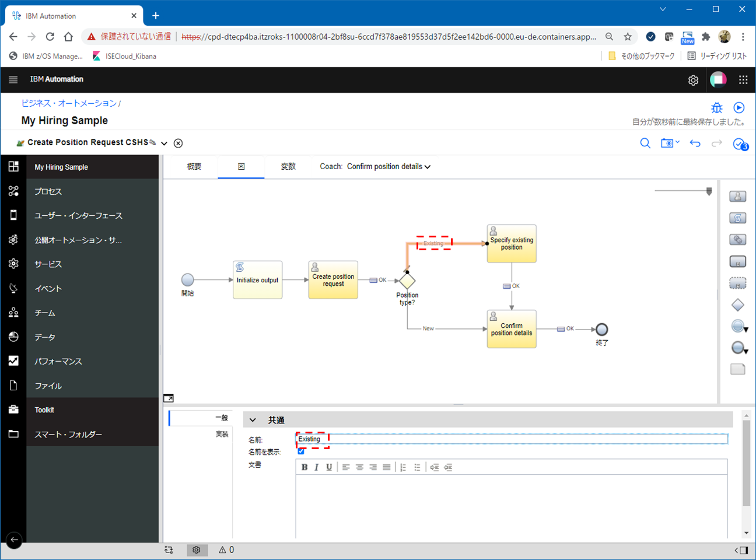Switch to the 変数 tab
Screen dimensions: 756x560
pyautogui.click(x=288, y=166)
